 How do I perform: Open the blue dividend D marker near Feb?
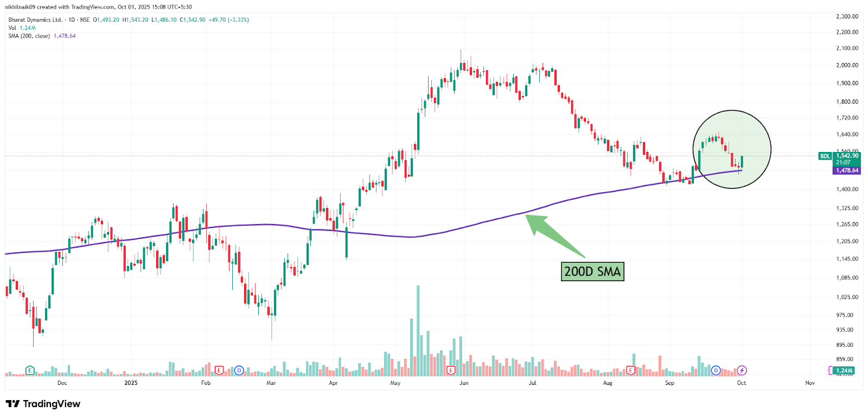click(x=239, y=370)
